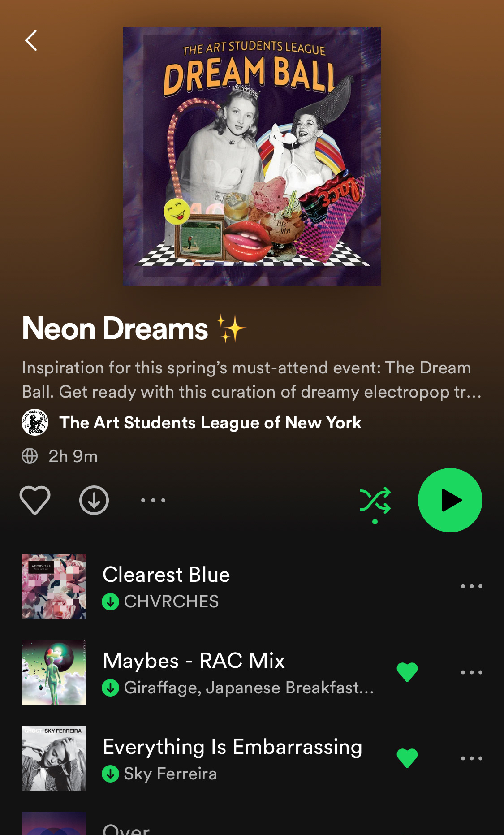
Task: Tap the Dream Ball playlist cover art
Action: (x=252, y=156)
